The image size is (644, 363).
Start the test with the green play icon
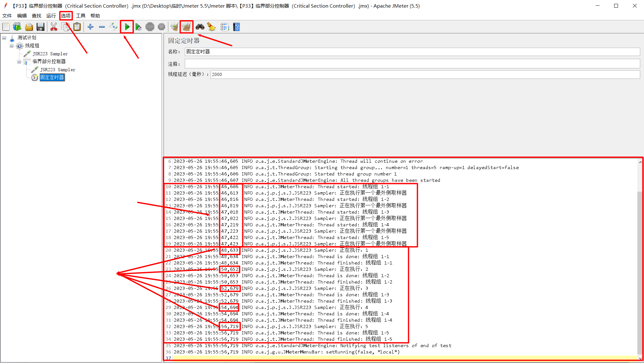[127, 27]
